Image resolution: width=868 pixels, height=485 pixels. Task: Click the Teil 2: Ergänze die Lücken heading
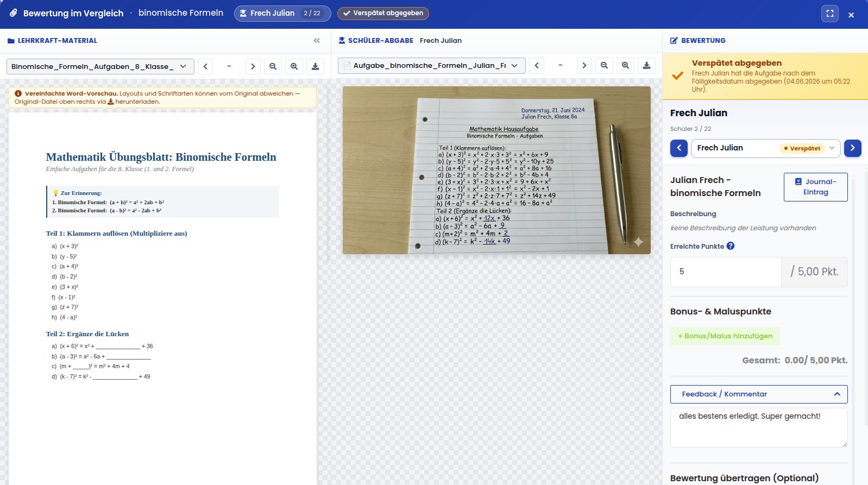coord(87,334)
